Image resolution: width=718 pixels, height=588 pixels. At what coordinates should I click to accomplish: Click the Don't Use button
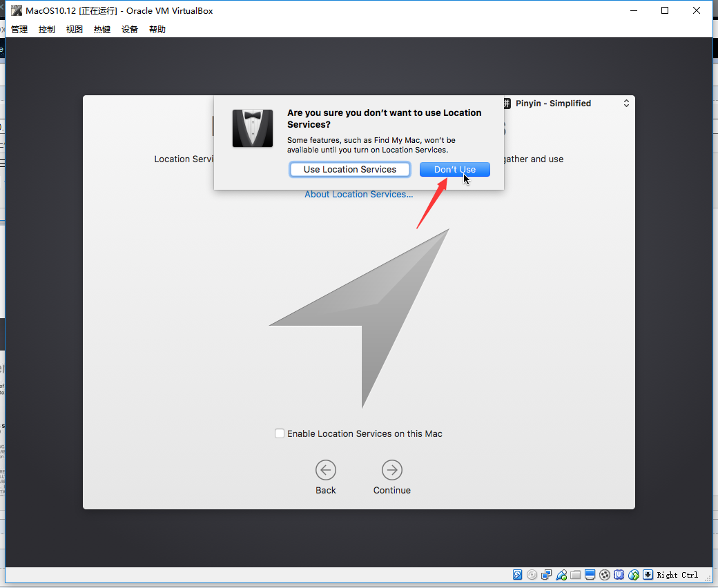coord(455,169)
